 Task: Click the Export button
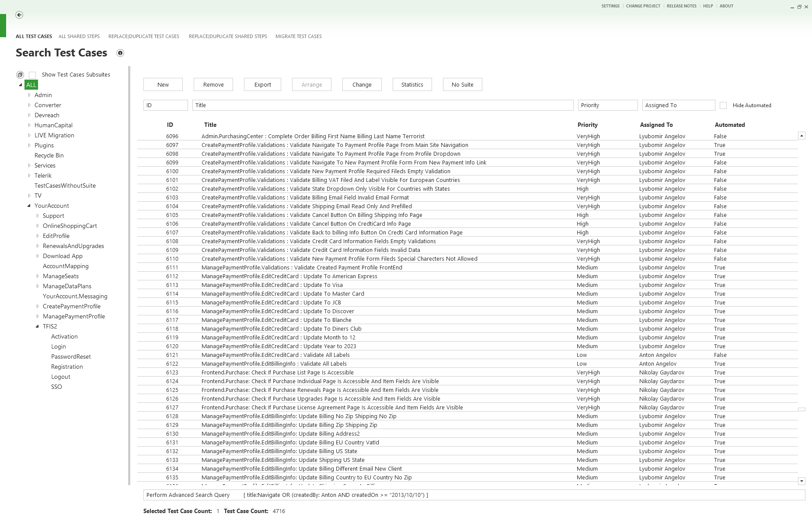click(262, 84)
